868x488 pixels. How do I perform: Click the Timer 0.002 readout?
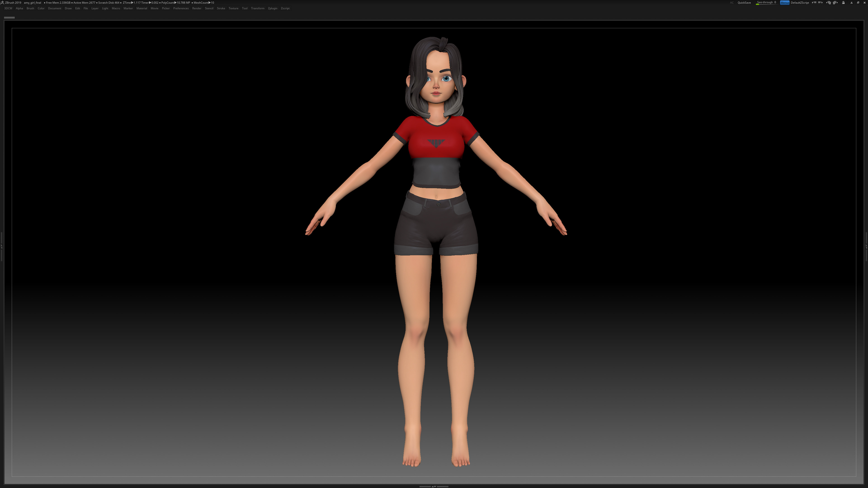[150, 3]
